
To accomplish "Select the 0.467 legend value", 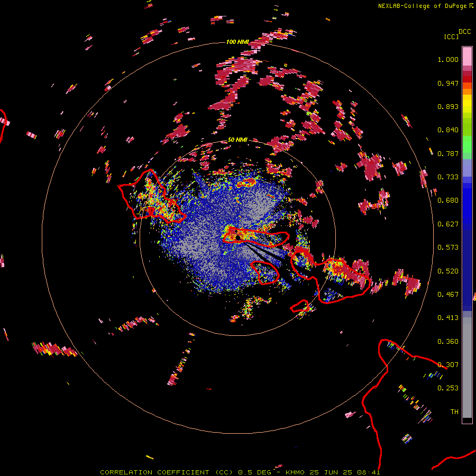I will pos(448,295).
